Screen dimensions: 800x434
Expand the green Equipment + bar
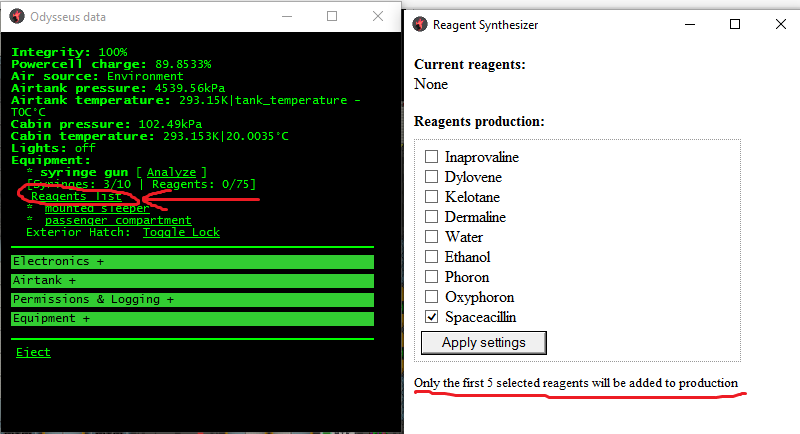point(192,319)
